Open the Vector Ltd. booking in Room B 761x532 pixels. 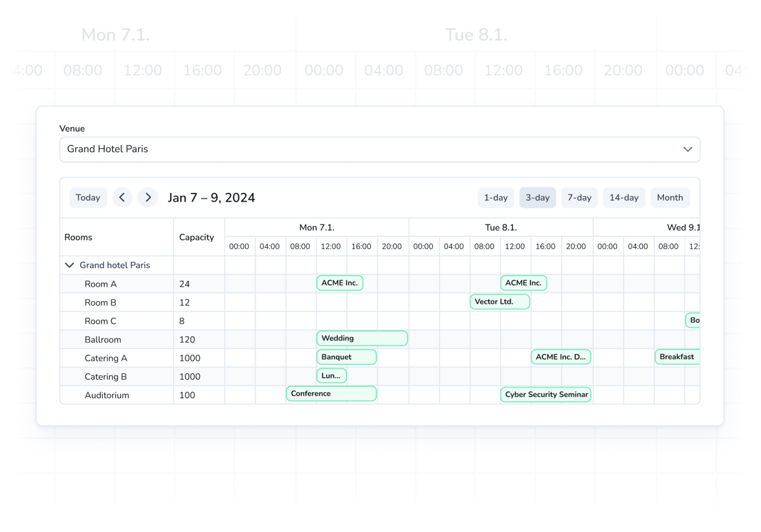(500, 302)
